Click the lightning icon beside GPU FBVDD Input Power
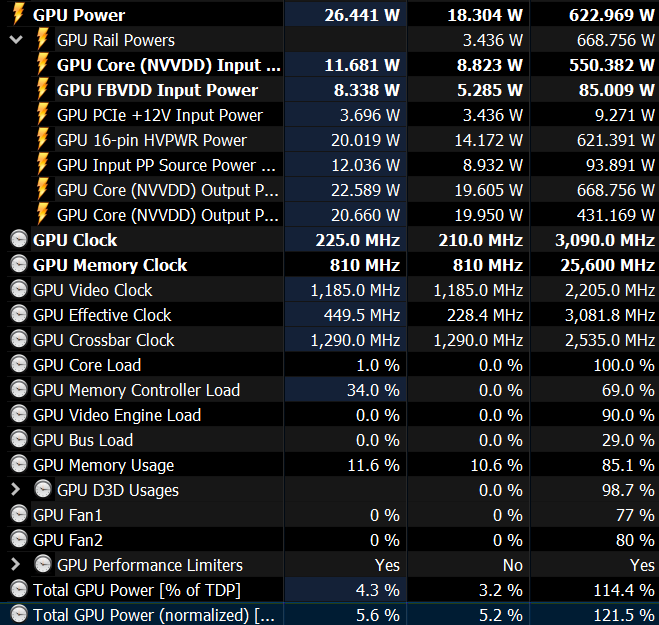Screen dimensions: 659x625 point(42,89)
